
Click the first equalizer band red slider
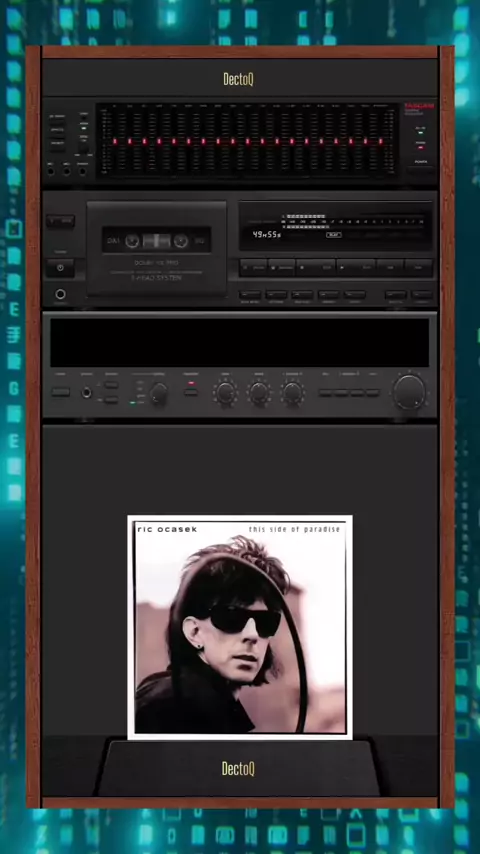[x=115, y=141]
